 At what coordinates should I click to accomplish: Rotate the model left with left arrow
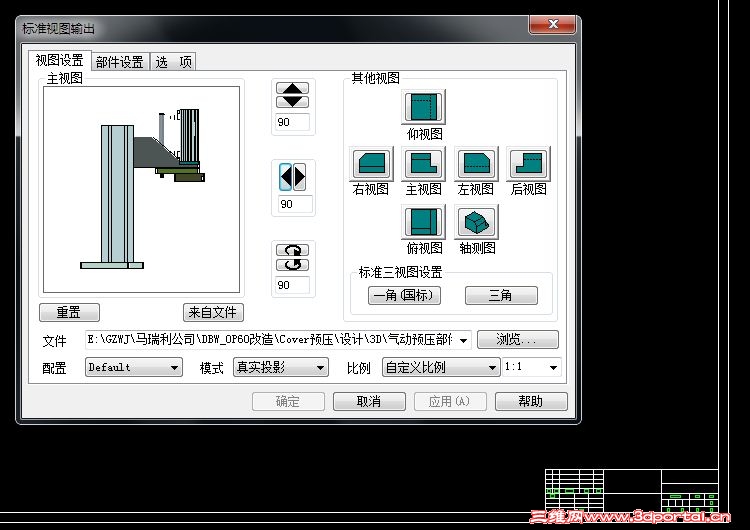pyautogui.click(x=286, y=177)
